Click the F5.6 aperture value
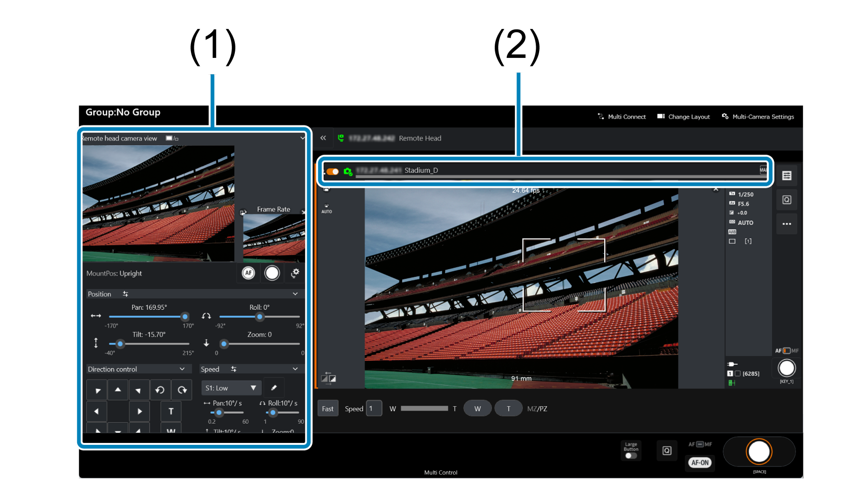Viewport: 868px width, 496px height. (x=743, y=204)
